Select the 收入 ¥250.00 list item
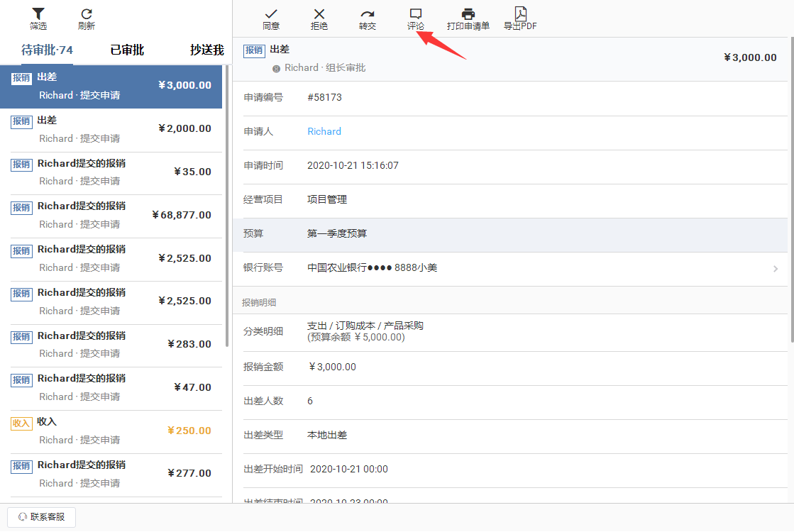Image resolution: width=794 pixels, height=532 pixels. pos(111,431)
